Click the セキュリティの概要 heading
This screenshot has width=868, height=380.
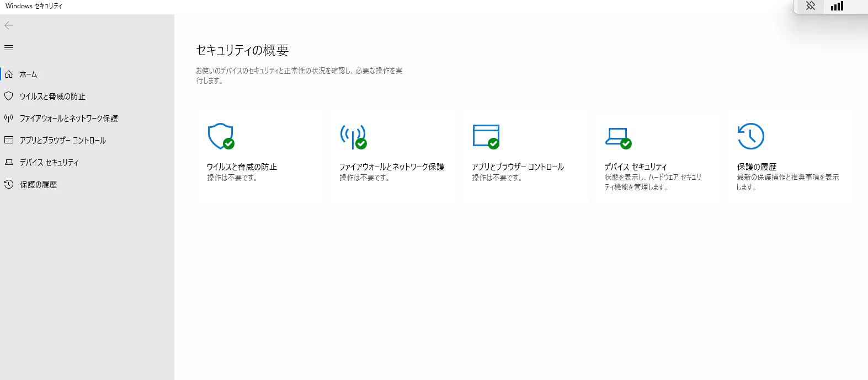click(242, 50)
